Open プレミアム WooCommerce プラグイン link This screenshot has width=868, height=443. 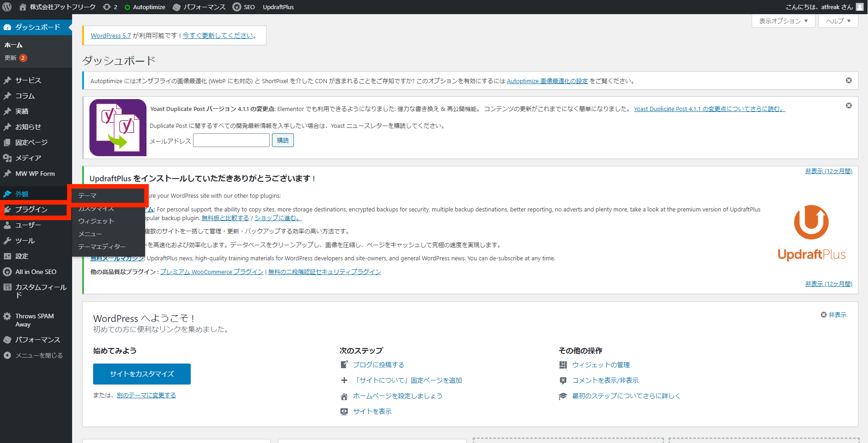212,272
